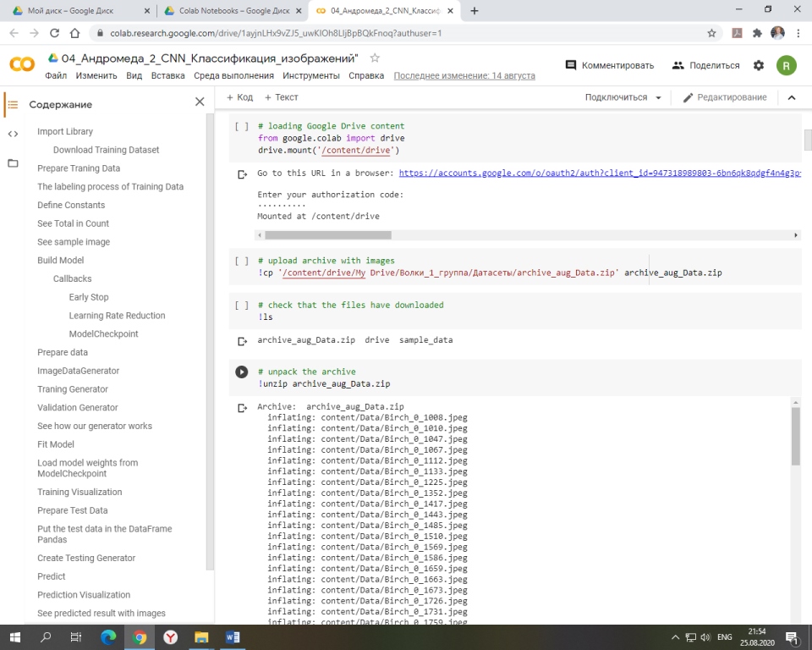Click run bracket of upload archive cell
This screenshot has height=650, width=812.
click(241, 261)
